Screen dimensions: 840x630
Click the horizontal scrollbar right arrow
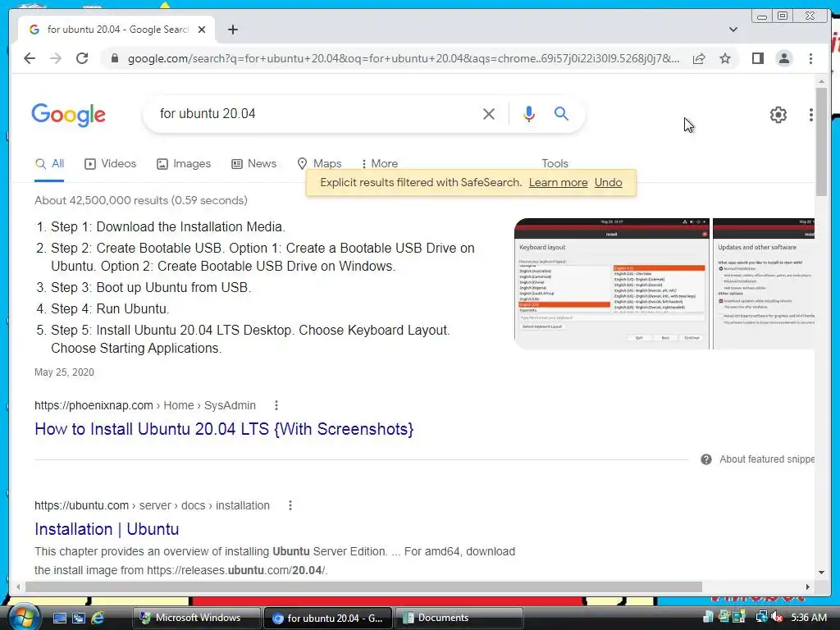click(x=808, y=587)
